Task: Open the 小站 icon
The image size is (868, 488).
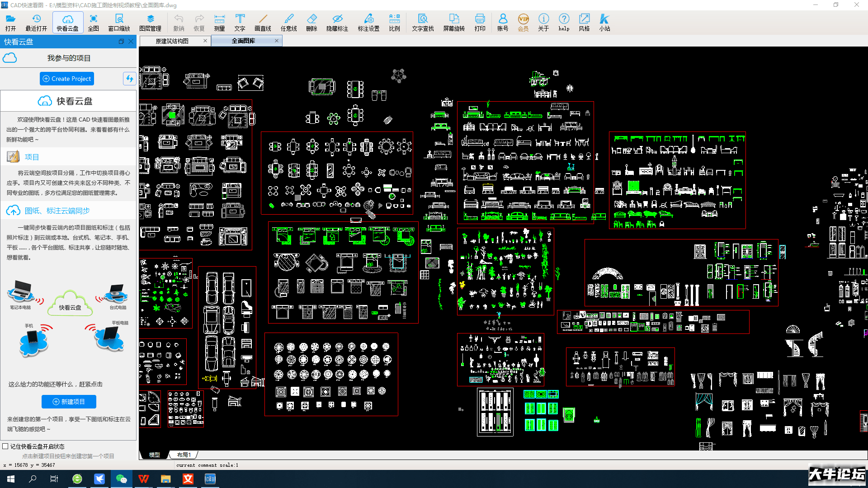Action: [x=604, y=22]
